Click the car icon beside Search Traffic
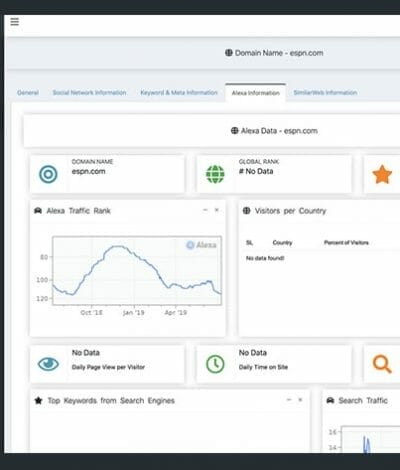400x470 pixels. [330, 400]
